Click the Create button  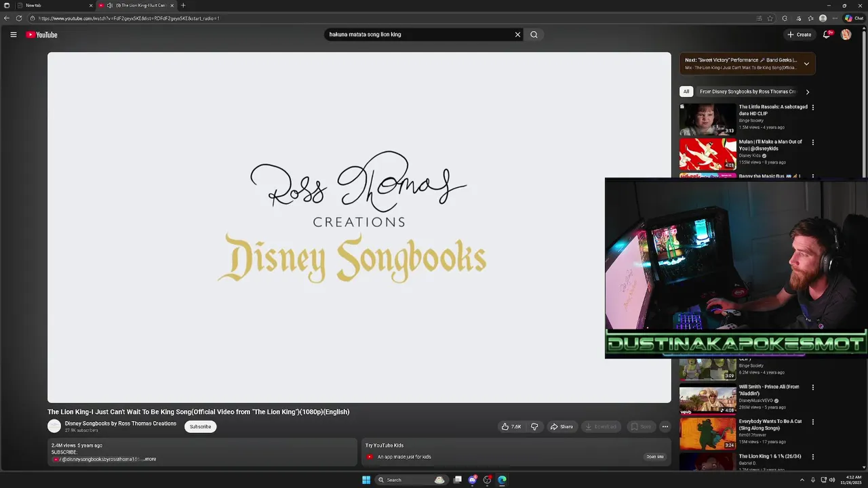point(800,35)
